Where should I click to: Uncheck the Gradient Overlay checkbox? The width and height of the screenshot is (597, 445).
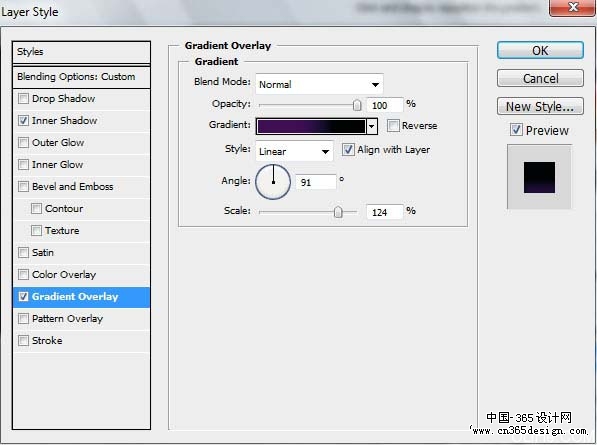[23, 297]
